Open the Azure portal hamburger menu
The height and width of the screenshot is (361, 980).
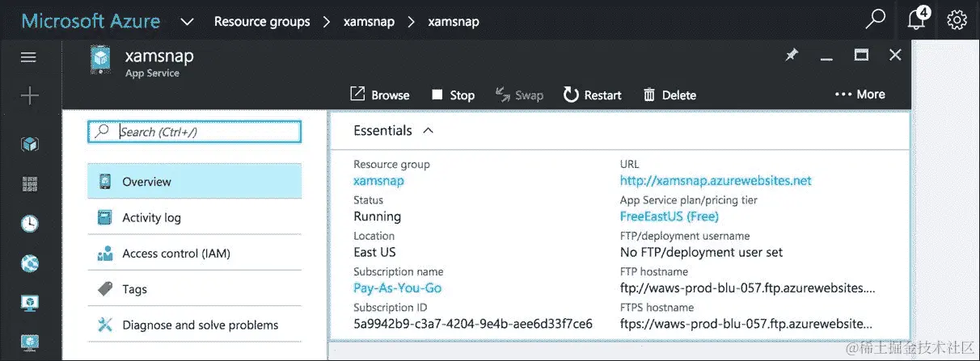(29, 57)
